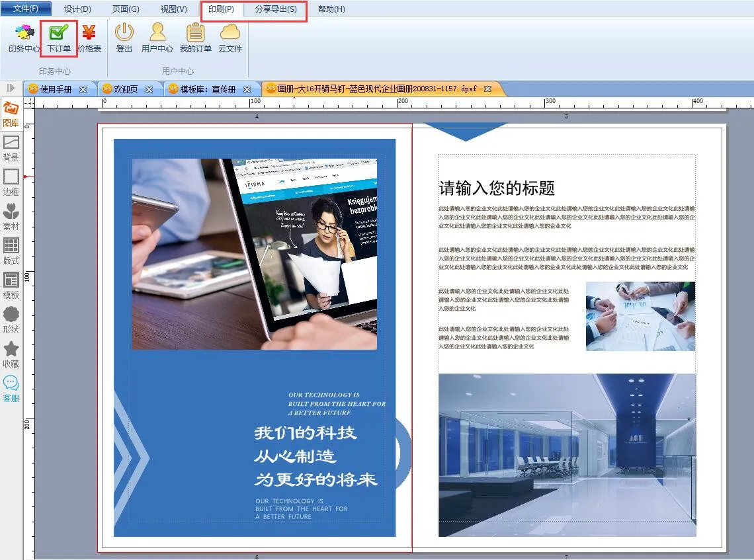Click the 请输入您的标题 title text box
Viewport: 754px width, 560px height.
pyautogui.click(x=497, y=188)
